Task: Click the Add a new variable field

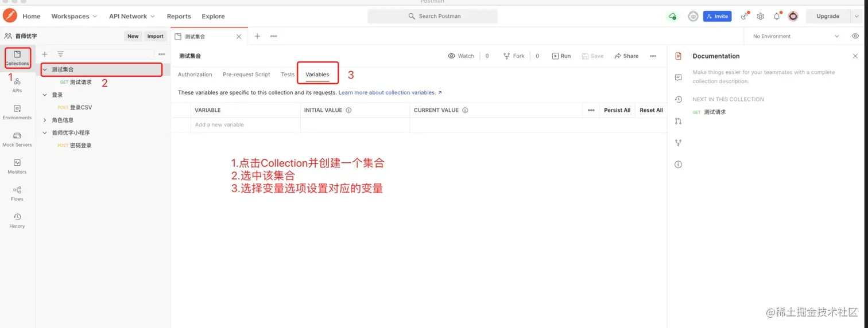Action: 246,124
